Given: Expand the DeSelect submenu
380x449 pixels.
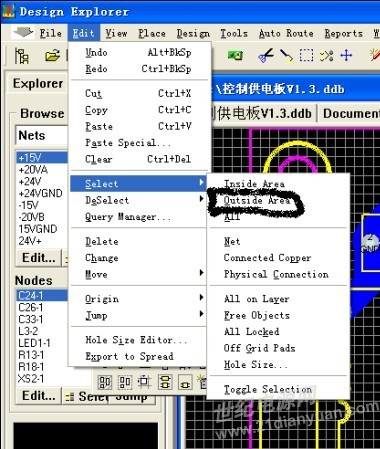Looking at the screenshot, I should point(138,200).
